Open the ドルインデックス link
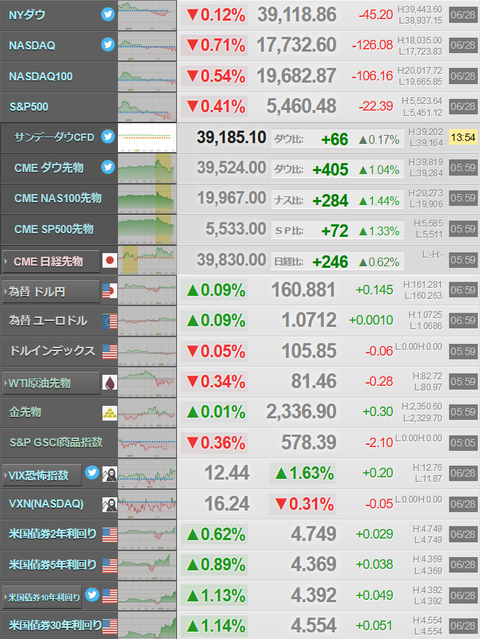480x639 pixels. point(53,351)
